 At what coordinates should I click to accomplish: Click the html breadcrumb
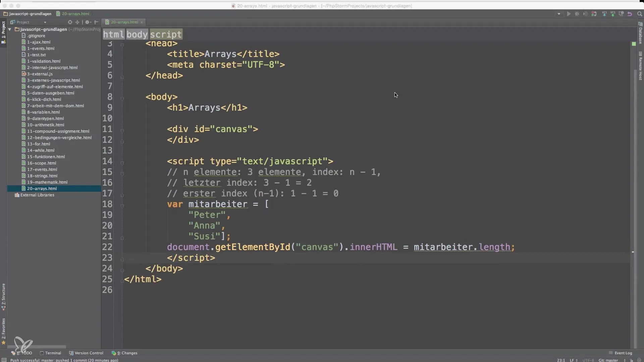[114, 34]
